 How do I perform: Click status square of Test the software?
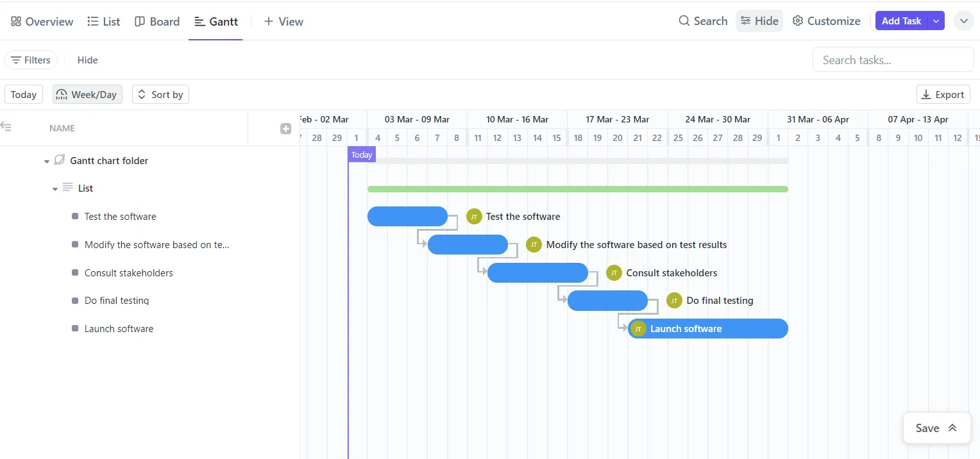tap(75, 217)
